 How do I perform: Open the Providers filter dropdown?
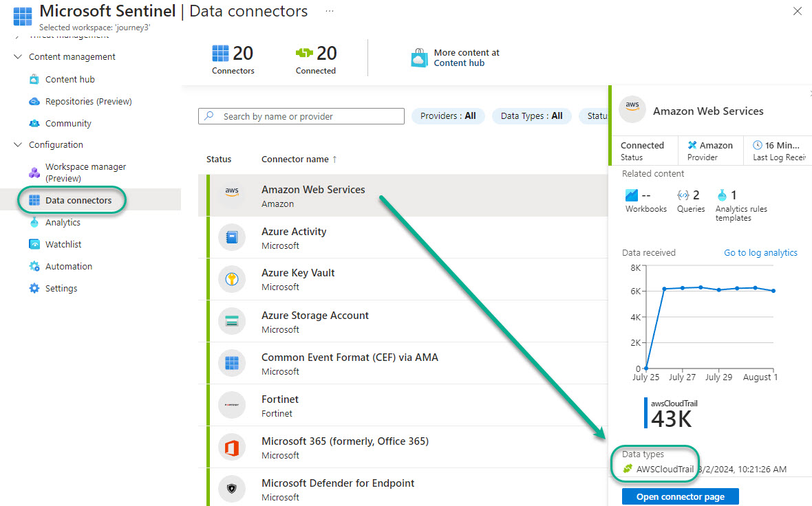(x=448, y=116)
